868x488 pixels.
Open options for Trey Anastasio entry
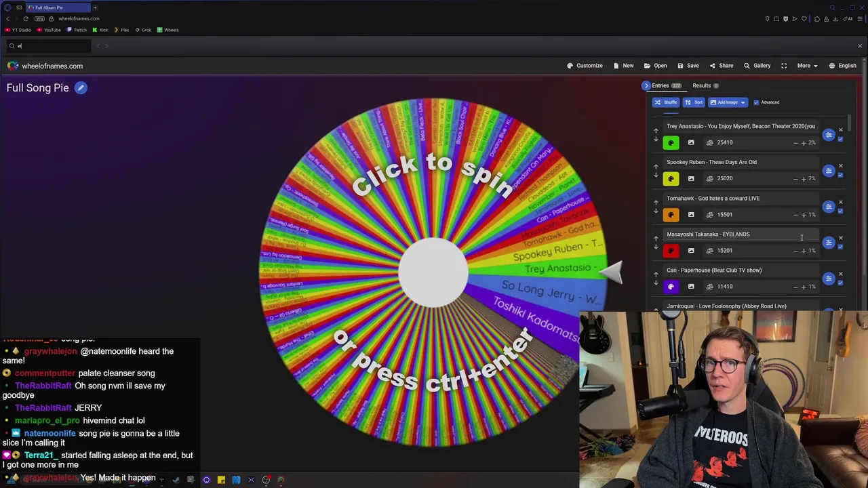pyautogui.click(x=829, y=135)
